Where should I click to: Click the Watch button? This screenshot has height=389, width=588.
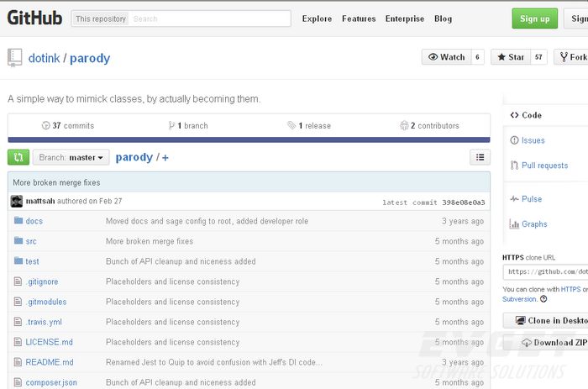[x=446, y=57]
